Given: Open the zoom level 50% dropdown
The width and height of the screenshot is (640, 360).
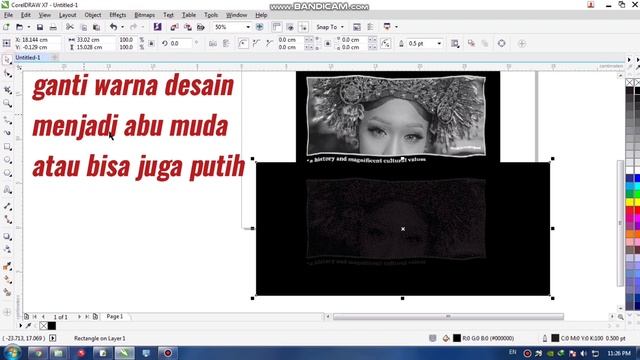Looking at the screenshot, I should pos(248,27).
